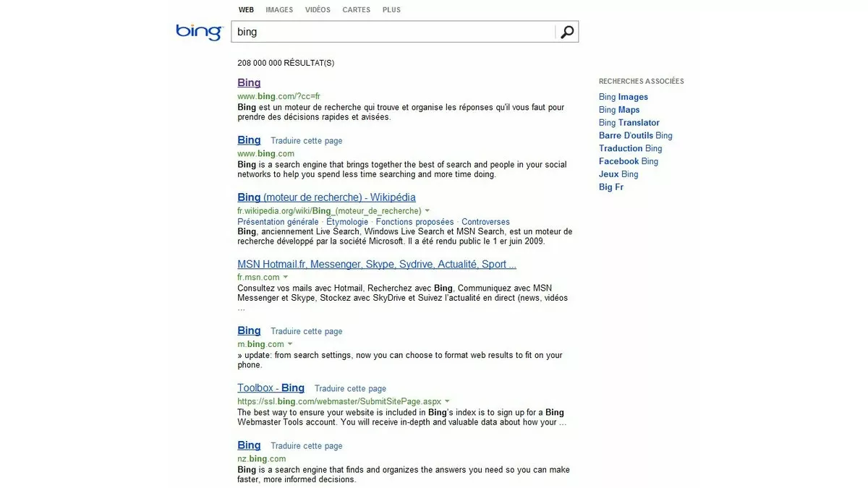This screenshot has height=488, width=868.
Task: Expand the dropdown next to fr.msn.com
Action: (285, 276)
